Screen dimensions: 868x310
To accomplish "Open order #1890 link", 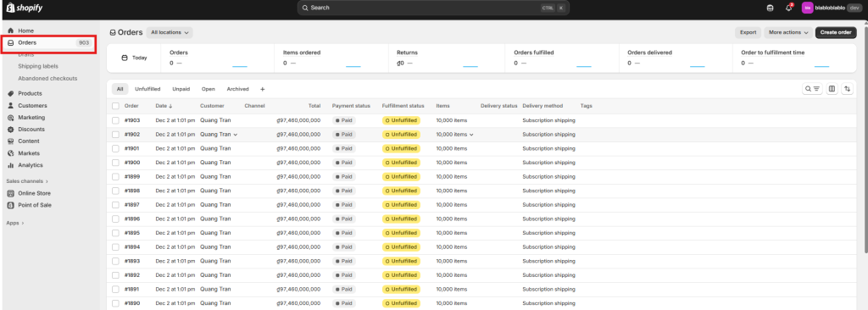I will 131,303.
